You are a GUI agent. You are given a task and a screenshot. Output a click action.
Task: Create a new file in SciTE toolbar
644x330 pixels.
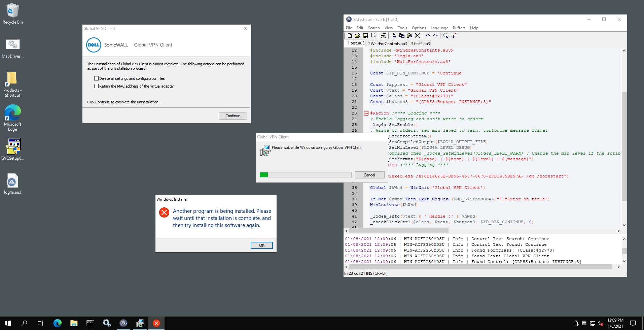pos(350,36)
